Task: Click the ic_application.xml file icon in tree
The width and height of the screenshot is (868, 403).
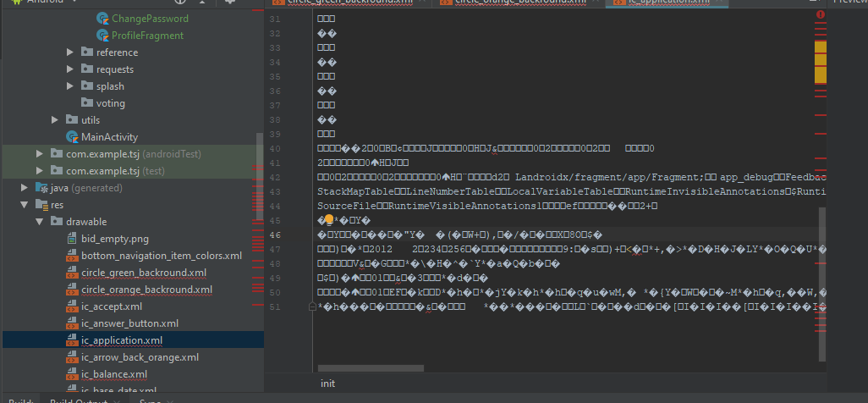Action: click(72, 340)
